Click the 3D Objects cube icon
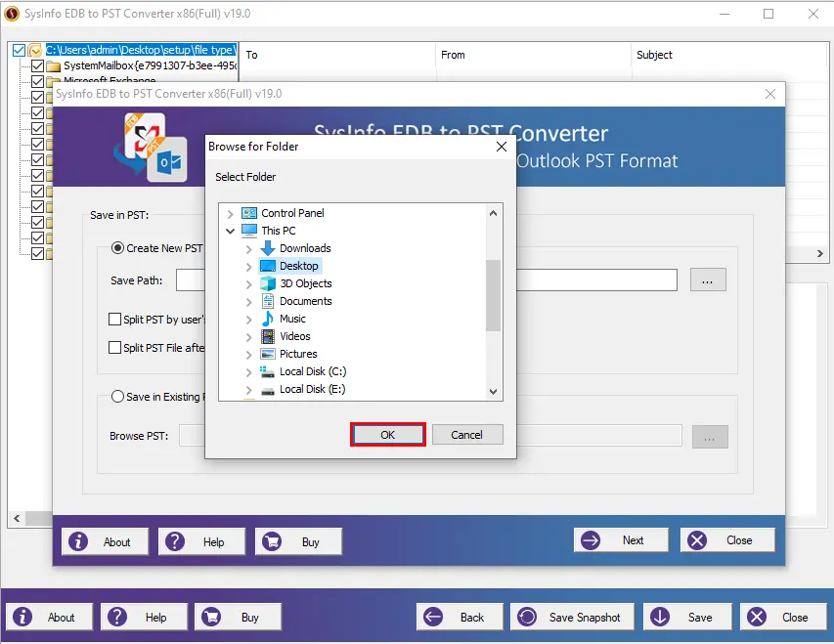The height and width of the screenshot is (644, 834). 268,283
